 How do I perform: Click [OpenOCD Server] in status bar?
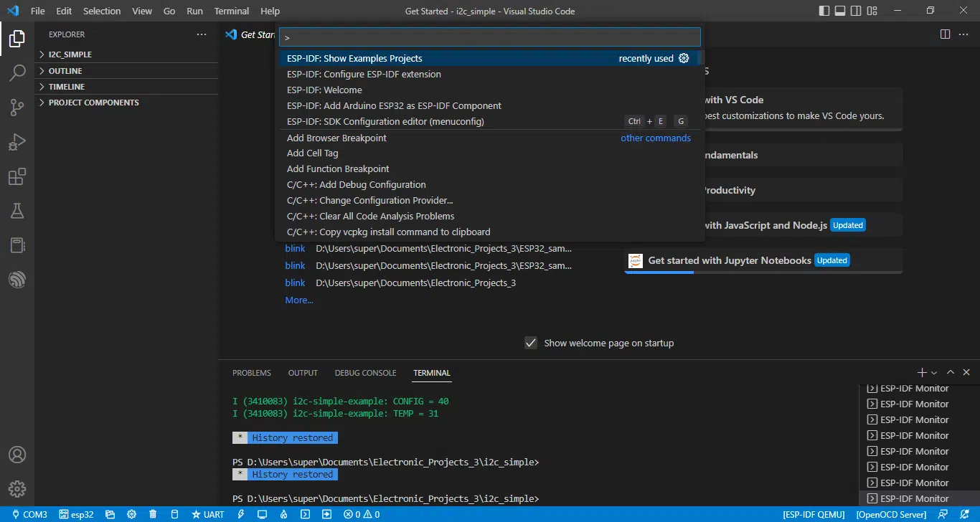[x=892, y=514]
